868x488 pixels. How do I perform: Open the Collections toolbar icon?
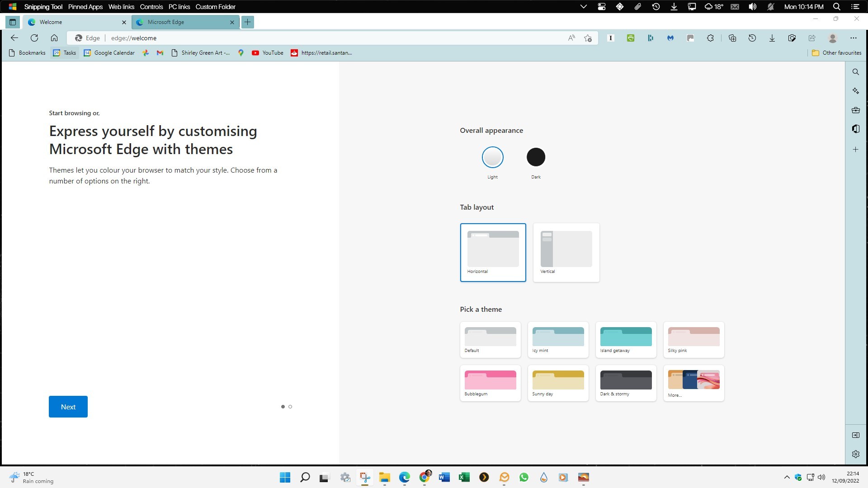click(732, 38)
